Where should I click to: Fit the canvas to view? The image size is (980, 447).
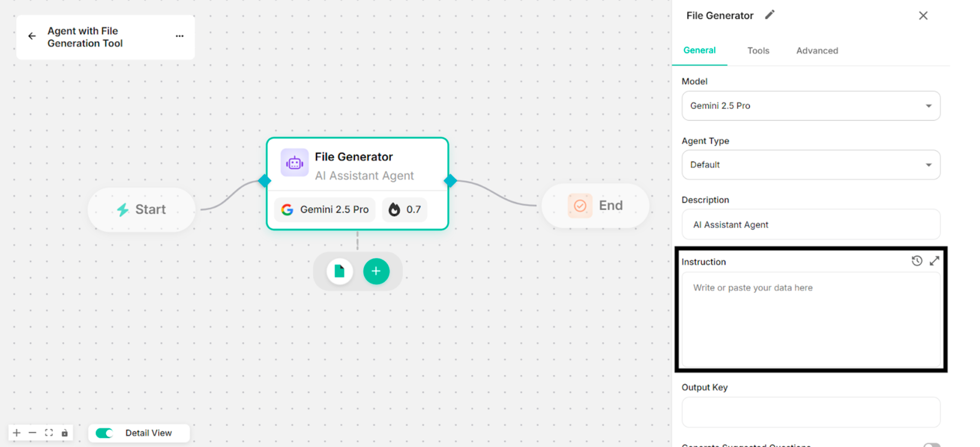[49, 432]
